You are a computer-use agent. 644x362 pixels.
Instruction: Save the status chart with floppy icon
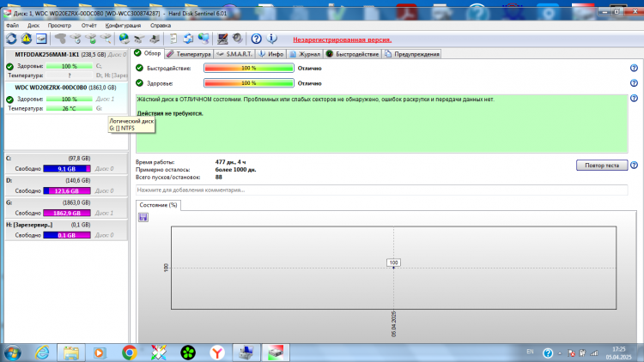[x=143, y=217]
